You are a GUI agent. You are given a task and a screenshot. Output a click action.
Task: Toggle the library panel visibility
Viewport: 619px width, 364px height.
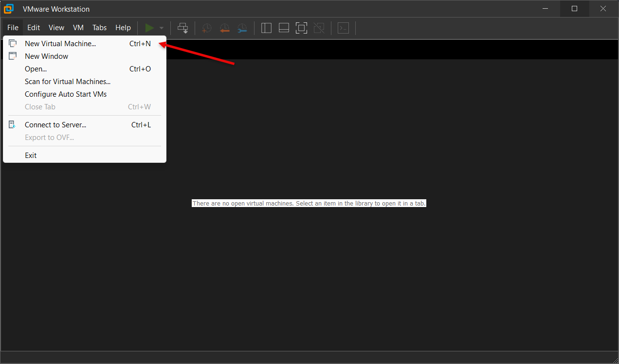click(x=266, y=28)
